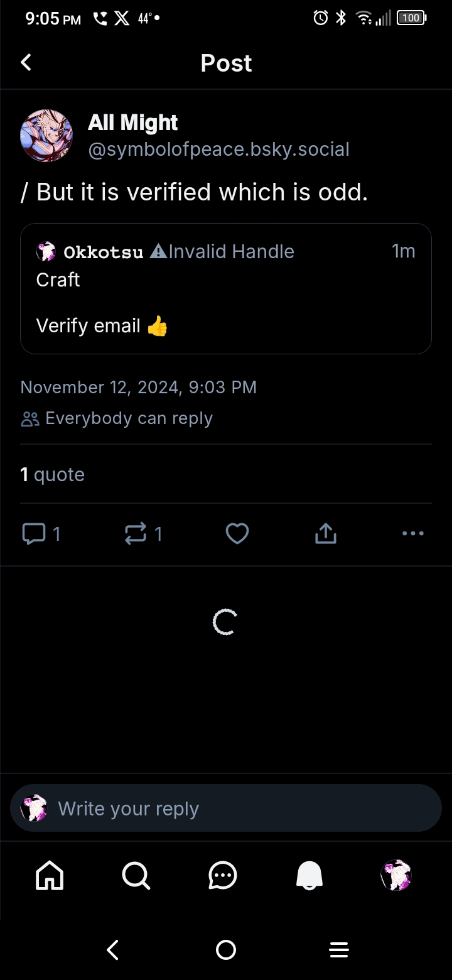The image size is (452, 980).
Task: Open the three-dot post options menu
Action: [x=412, y=534]
